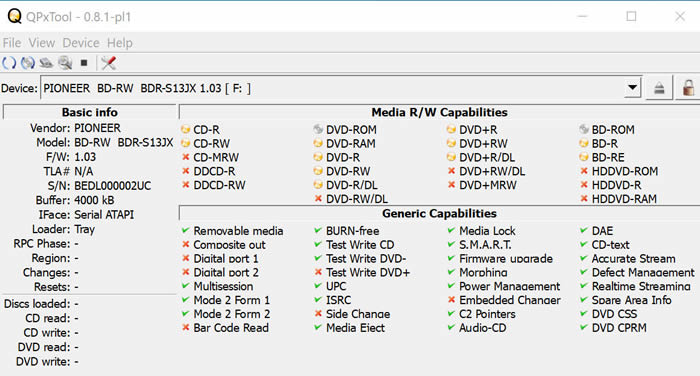The image size is (700, 376).
Task: Click the disc icon beside DVD+R
Action: pos(451,130)
